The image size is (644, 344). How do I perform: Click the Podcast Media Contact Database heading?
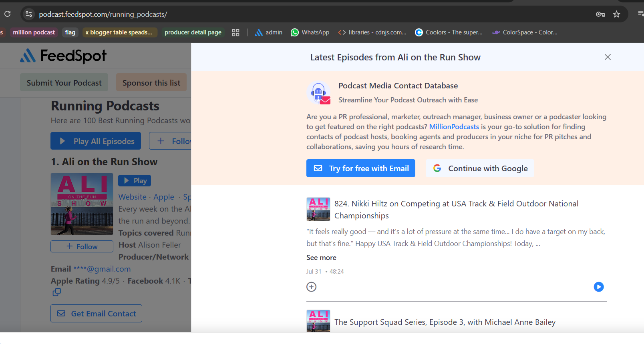pos(398,86)
